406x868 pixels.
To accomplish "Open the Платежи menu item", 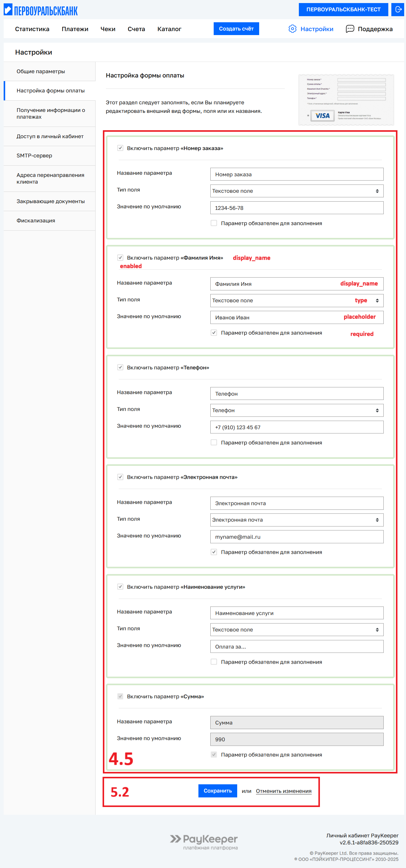I will tap(75, 29).
